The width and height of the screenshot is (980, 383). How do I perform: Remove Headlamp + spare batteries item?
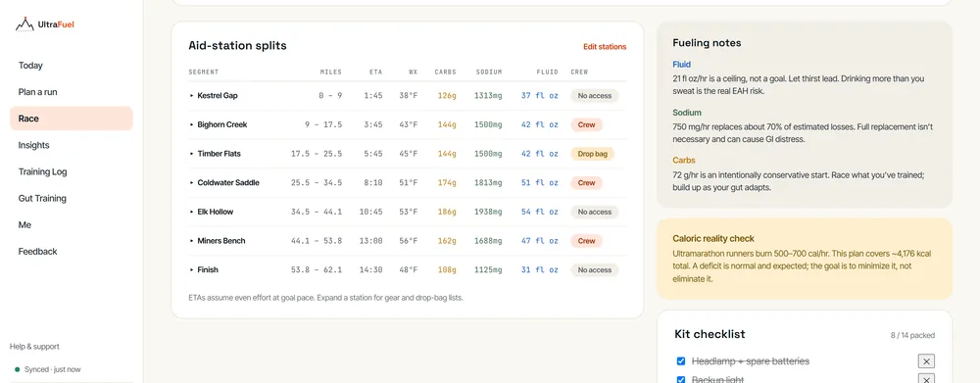926,361
